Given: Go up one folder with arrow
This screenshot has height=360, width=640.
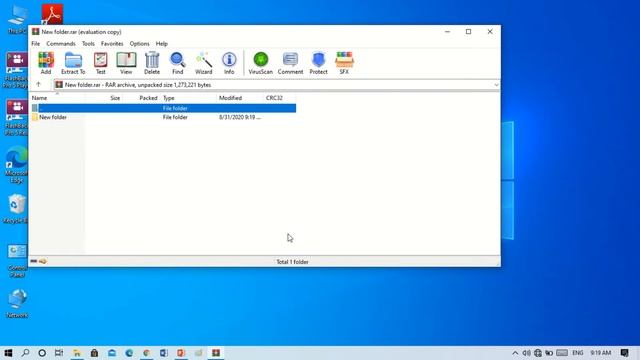Looking at the screenshot, I should tap(38, 84).
